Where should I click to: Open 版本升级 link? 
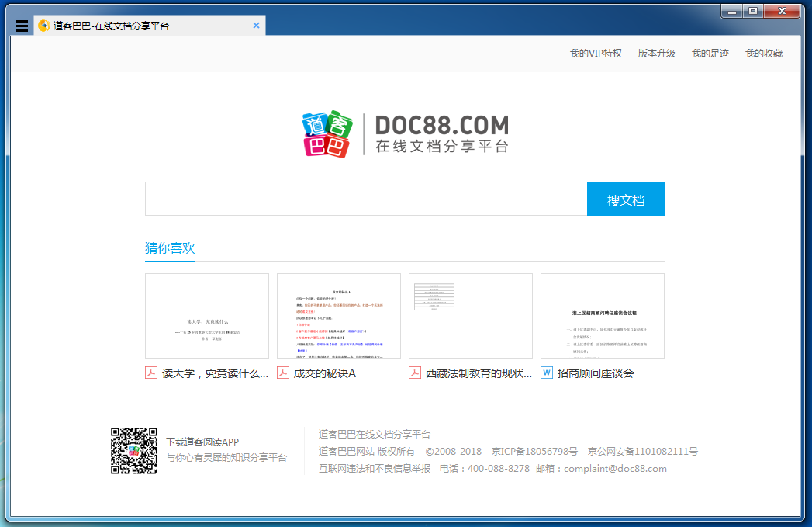(656, 54)
